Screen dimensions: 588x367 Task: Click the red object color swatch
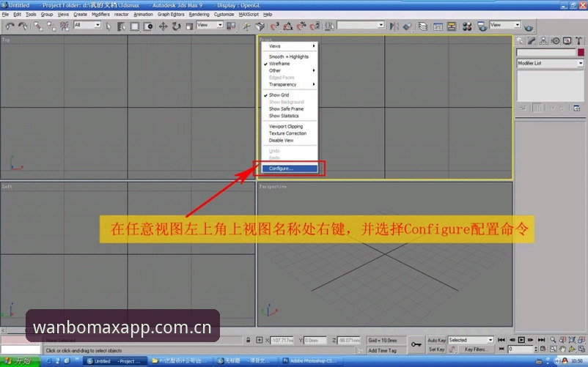[581, 53]
